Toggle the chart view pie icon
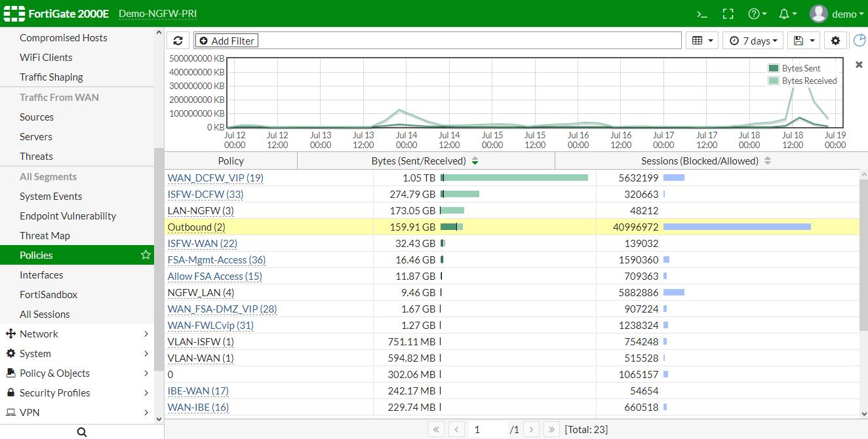Screen dimensions: 868x439 (859, 41)
